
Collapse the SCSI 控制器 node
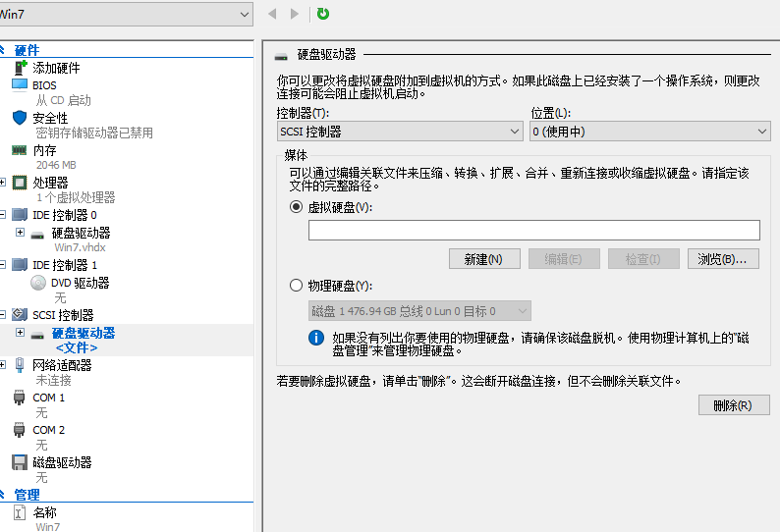[x=3, y=315]
